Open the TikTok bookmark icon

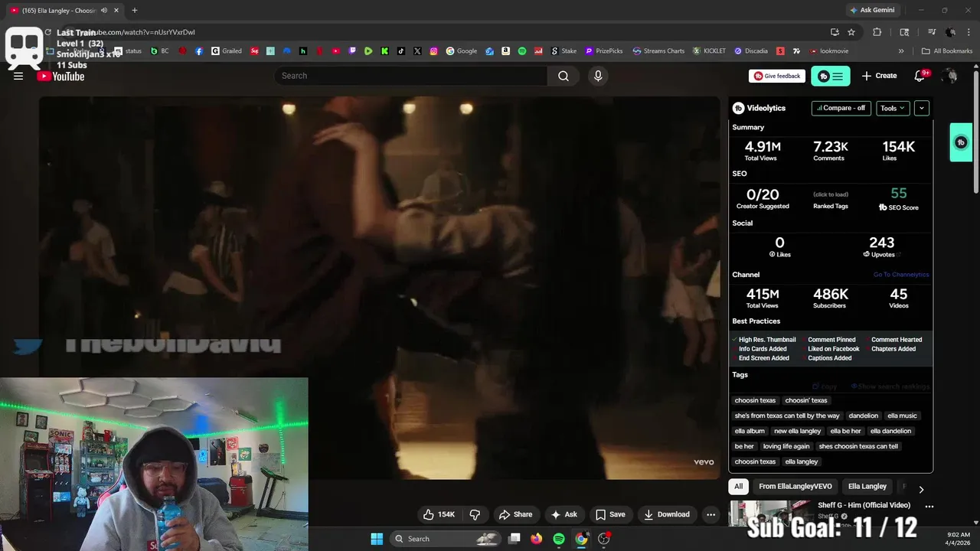[x=401, y=51]
